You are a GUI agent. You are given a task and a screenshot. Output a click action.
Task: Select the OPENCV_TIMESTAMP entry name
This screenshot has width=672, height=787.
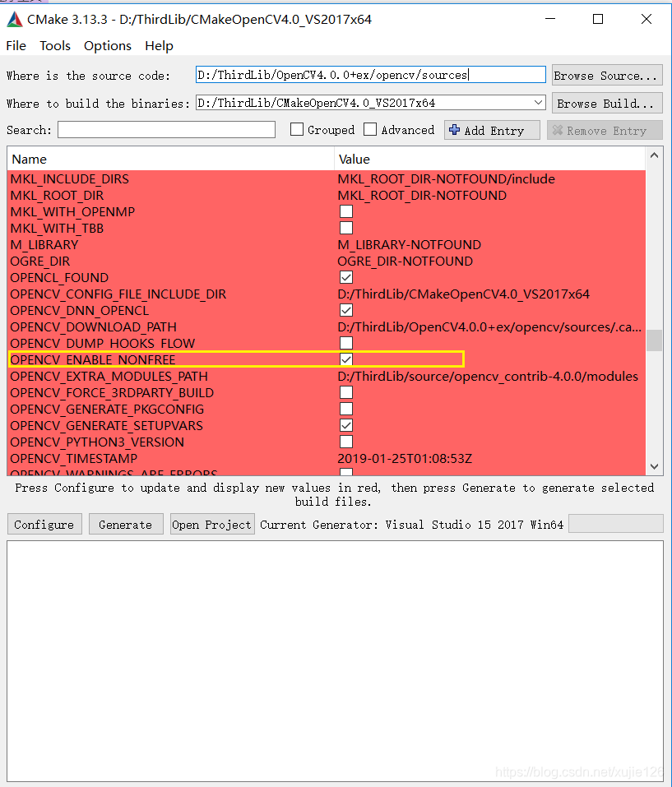74,458
